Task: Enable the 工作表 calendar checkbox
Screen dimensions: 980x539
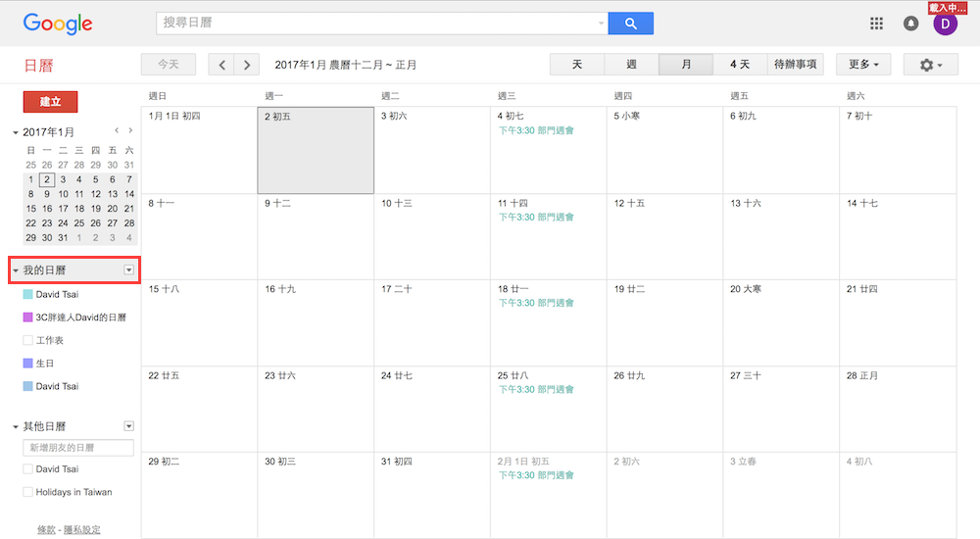Action: pos(27,340)
